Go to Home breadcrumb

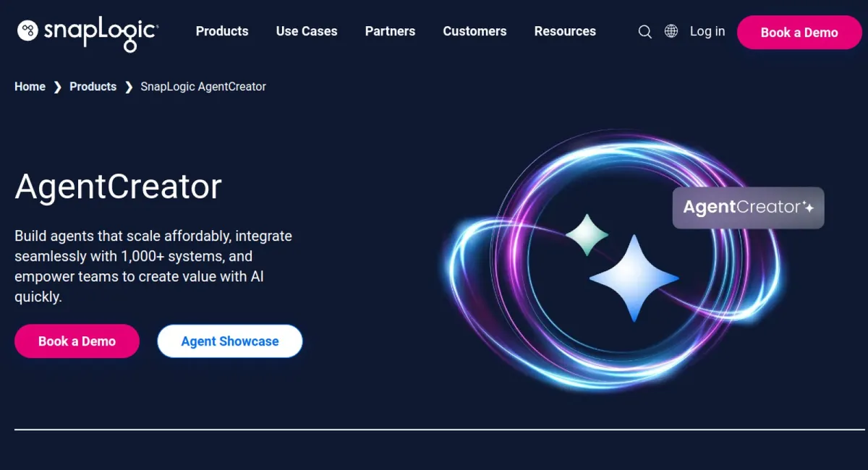30,87
